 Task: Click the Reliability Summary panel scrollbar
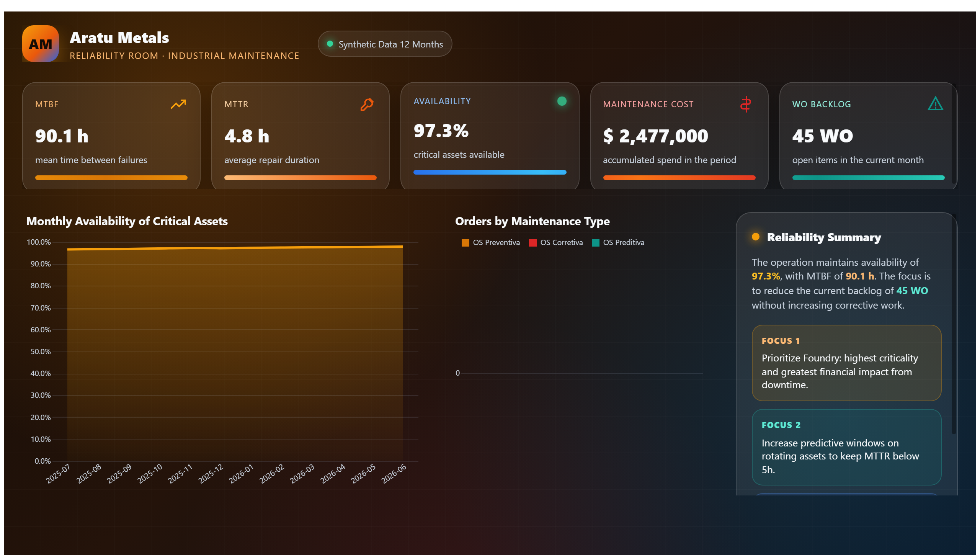pyautogui.click(x=954, y=324)
